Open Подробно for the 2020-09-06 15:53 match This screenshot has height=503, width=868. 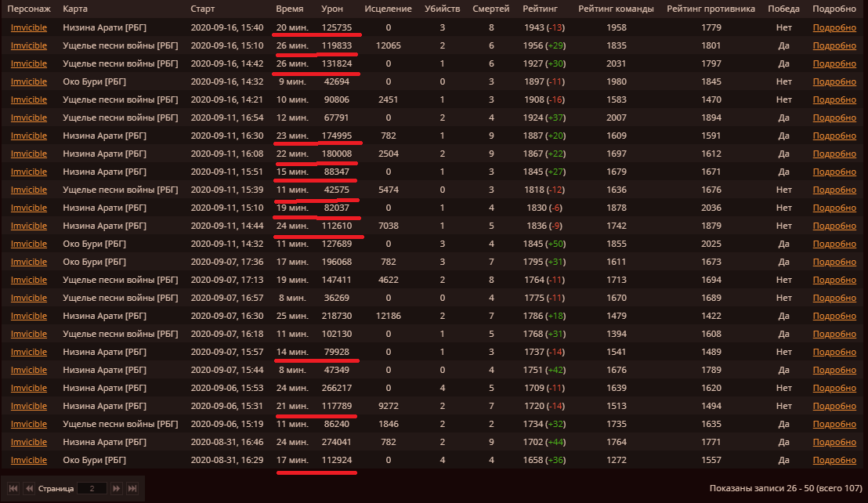[x=834, y=388]
